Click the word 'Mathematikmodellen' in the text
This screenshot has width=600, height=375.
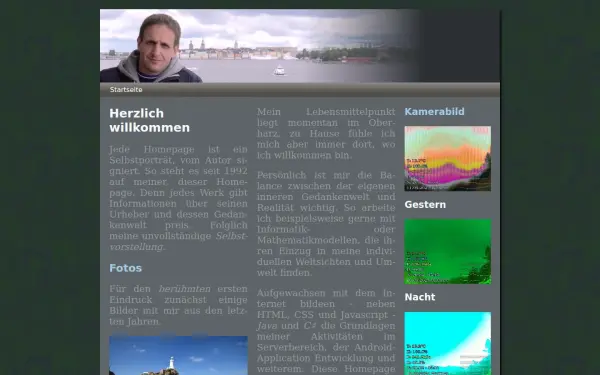(x=308, y=240)
